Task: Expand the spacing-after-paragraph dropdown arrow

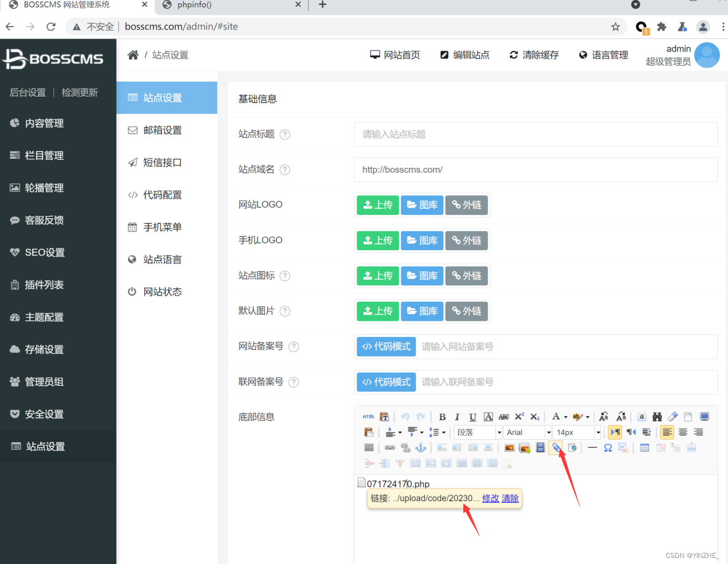Action: pos(422,432)
